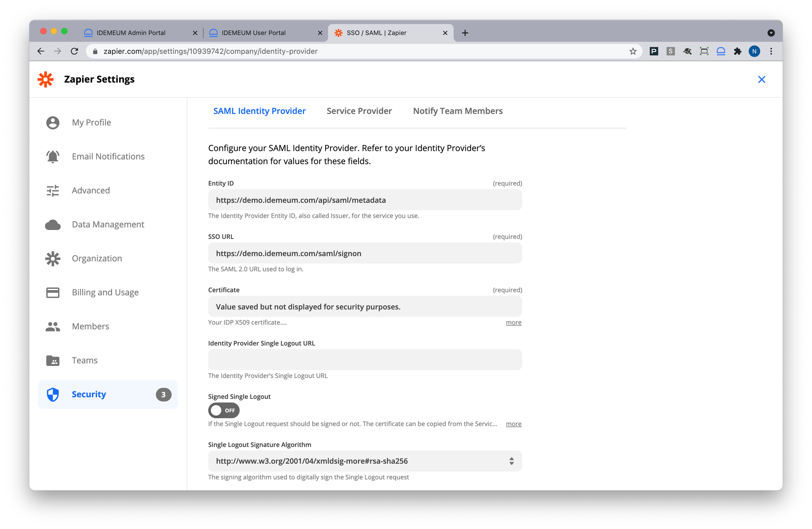Viewport: 812px width, 529px height.
Task: Open Billing and Usage settings
Action: 108,292
